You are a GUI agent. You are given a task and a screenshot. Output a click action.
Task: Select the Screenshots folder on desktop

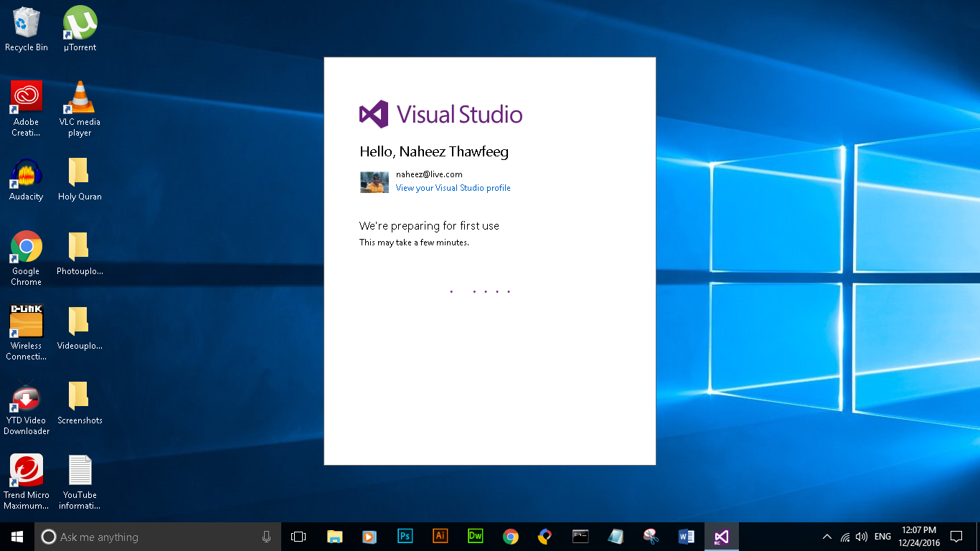[x=80, y=402]
